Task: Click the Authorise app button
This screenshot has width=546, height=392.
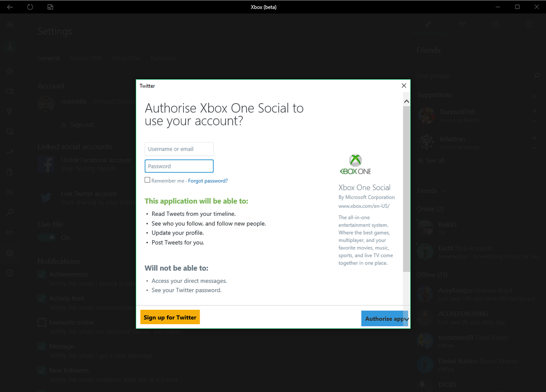Action: tap(384, 318)
